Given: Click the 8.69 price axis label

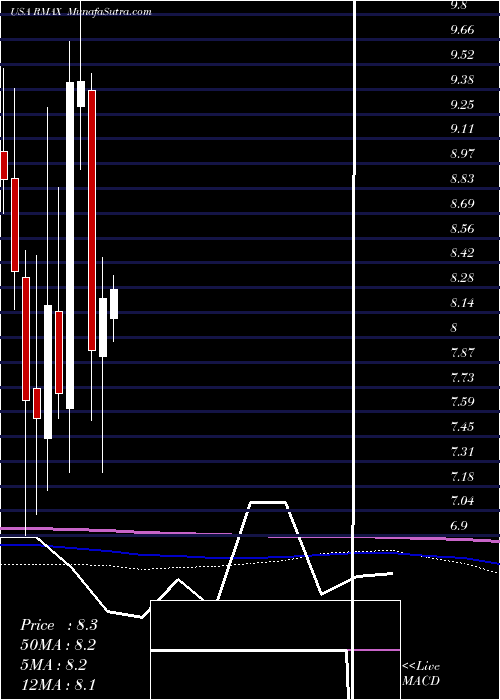Looking at the screenshot, I should [462, 204].
